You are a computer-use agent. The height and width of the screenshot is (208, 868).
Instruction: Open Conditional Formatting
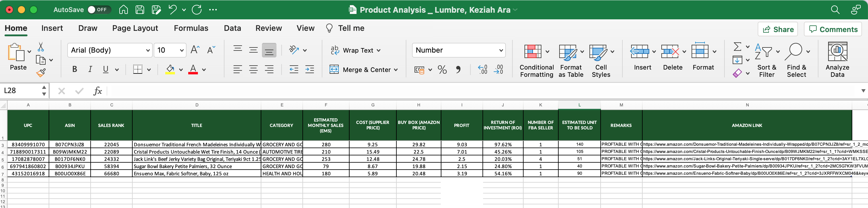(x=537, y=61)
